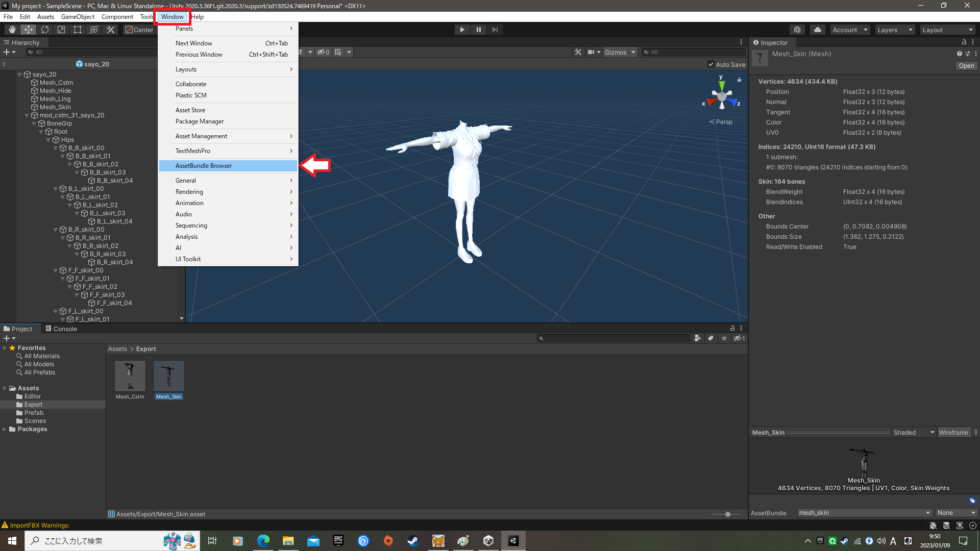The width and height of the screenshot is (980, 551).
Task: Toggle hidden packages visibility in Project
Action: coord(739,338)
